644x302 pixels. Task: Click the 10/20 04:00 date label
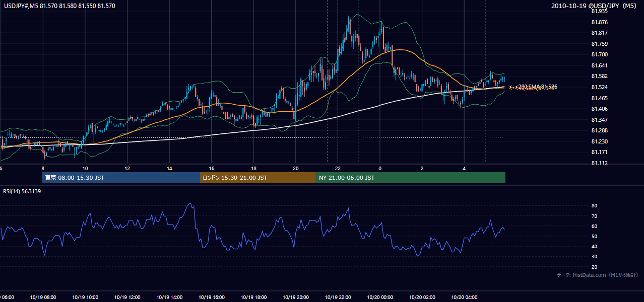(x=465, y=297)
